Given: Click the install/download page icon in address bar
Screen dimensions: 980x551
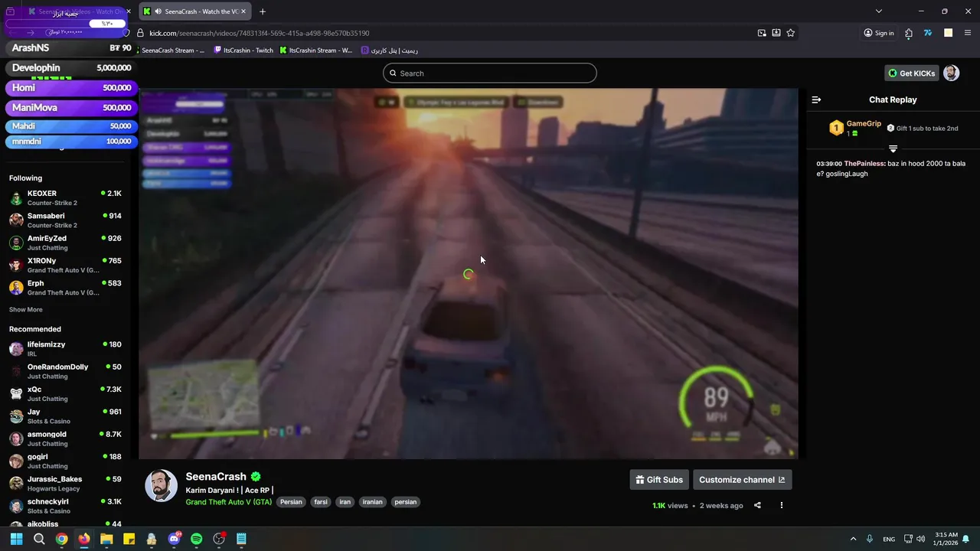Looking at the screenshot, I should point(776,33).
